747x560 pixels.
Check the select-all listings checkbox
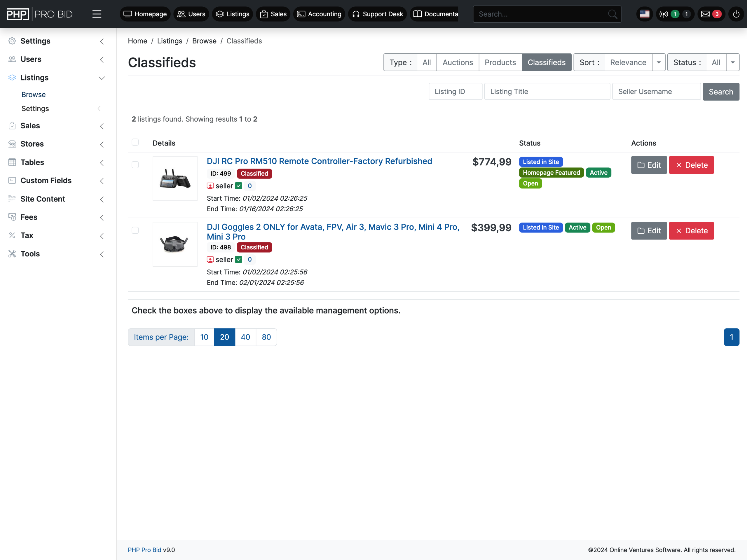135,142
